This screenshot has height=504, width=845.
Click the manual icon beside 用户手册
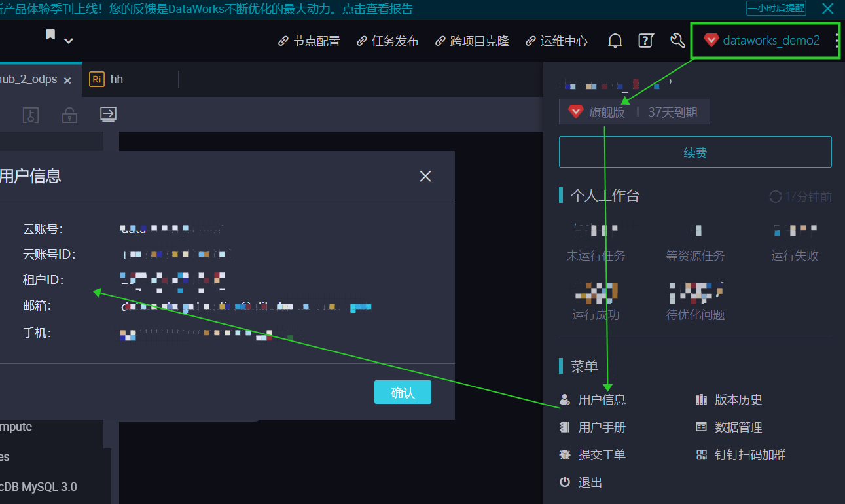coord(565,427)
